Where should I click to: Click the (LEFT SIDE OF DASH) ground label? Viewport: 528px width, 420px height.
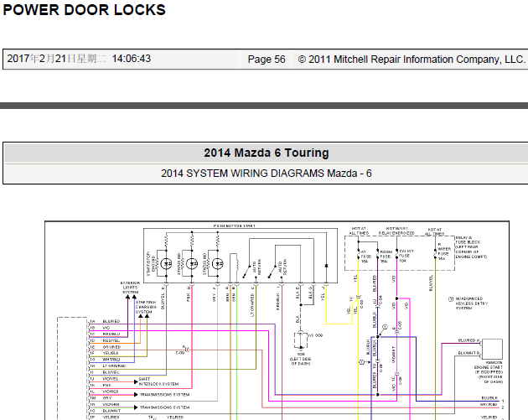300,361
